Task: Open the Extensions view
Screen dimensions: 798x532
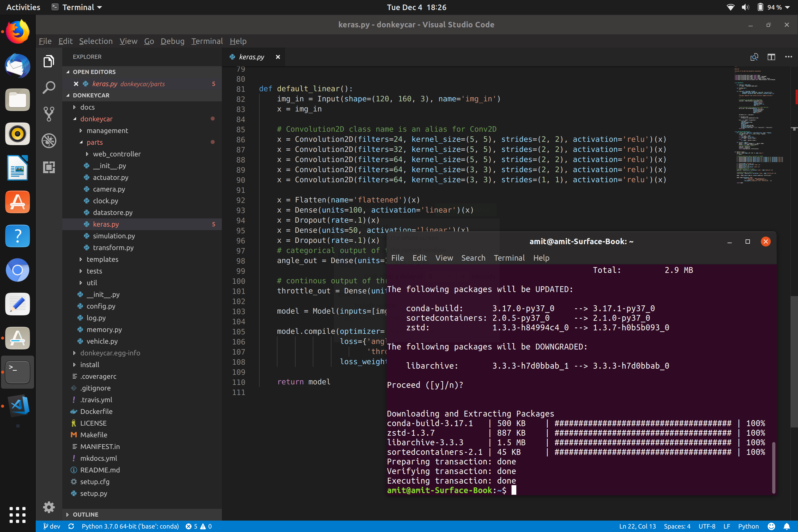Action: click(x=49, y=167)
